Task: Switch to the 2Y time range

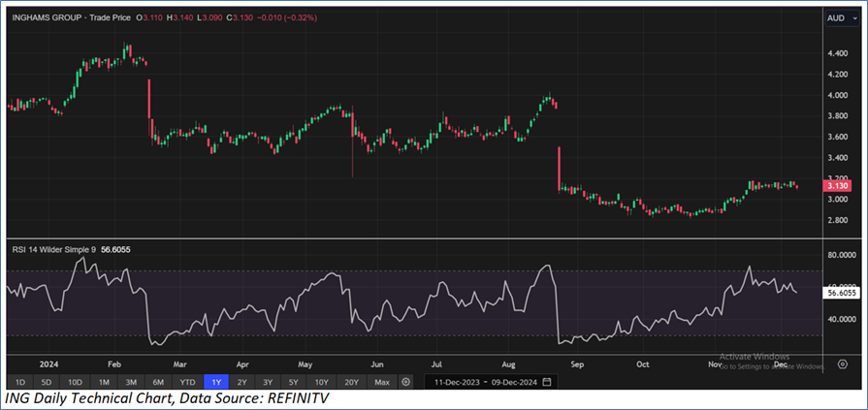Action: [240, 382]
